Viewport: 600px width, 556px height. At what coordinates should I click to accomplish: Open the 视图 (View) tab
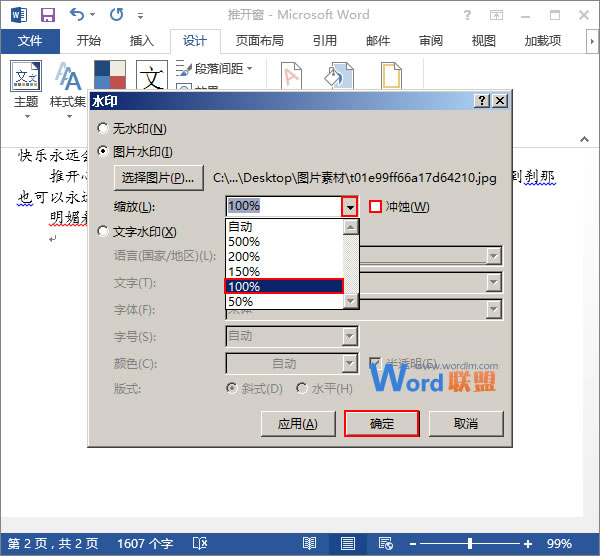(x=484, y=41)
